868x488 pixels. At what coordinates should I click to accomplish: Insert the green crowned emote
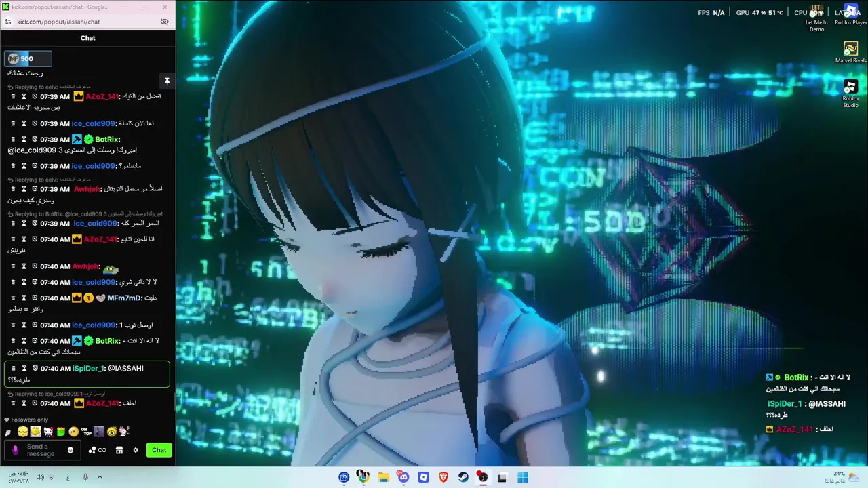click(x=61, y=432)
